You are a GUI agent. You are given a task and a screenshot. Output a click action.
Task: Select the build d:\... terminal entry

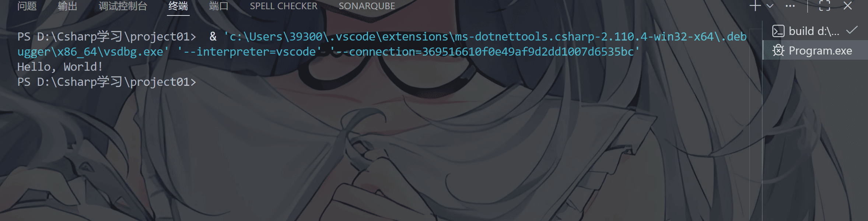tap(815, 31)
